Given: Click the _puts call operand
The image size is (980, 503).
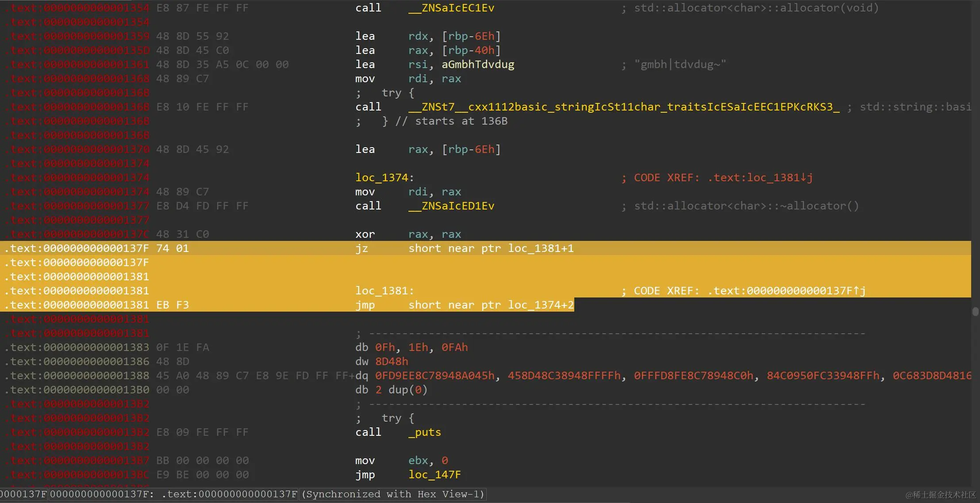Looking at the screenshot, I should [x=424, y=432].
